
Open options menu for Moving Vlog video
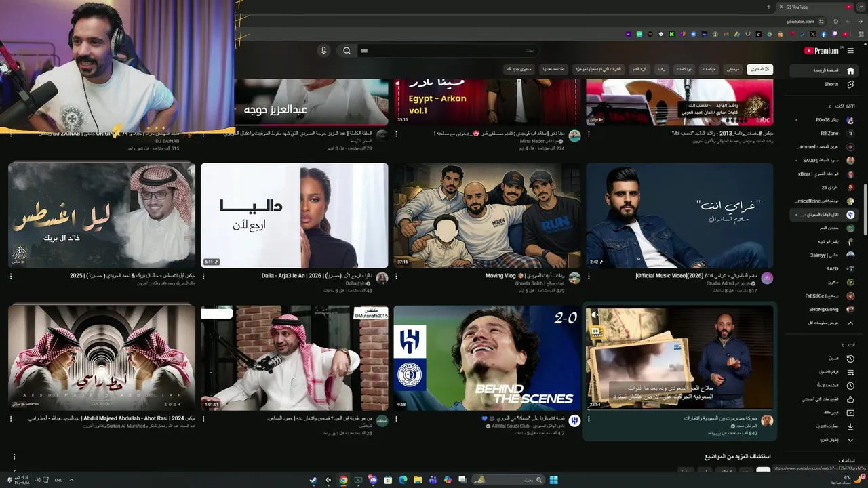396,277
